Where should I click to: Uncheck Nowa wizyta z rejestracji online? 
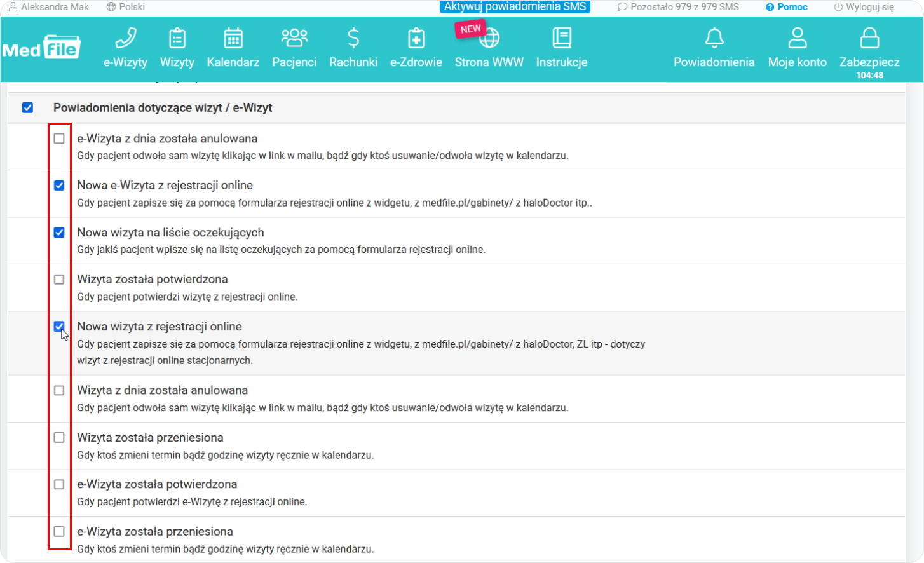click(x=59, y=327)
